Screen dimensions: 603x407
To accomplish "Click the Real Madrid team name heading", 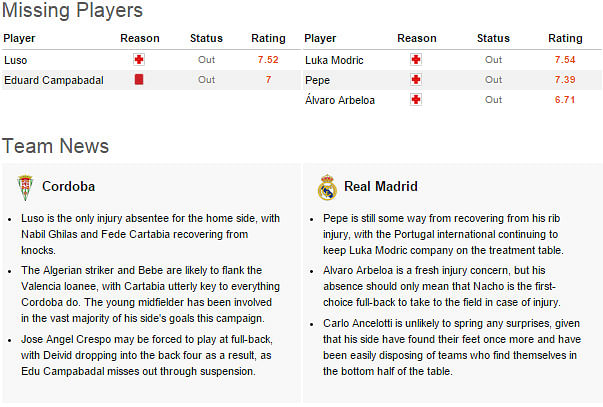I will [381, 187].
